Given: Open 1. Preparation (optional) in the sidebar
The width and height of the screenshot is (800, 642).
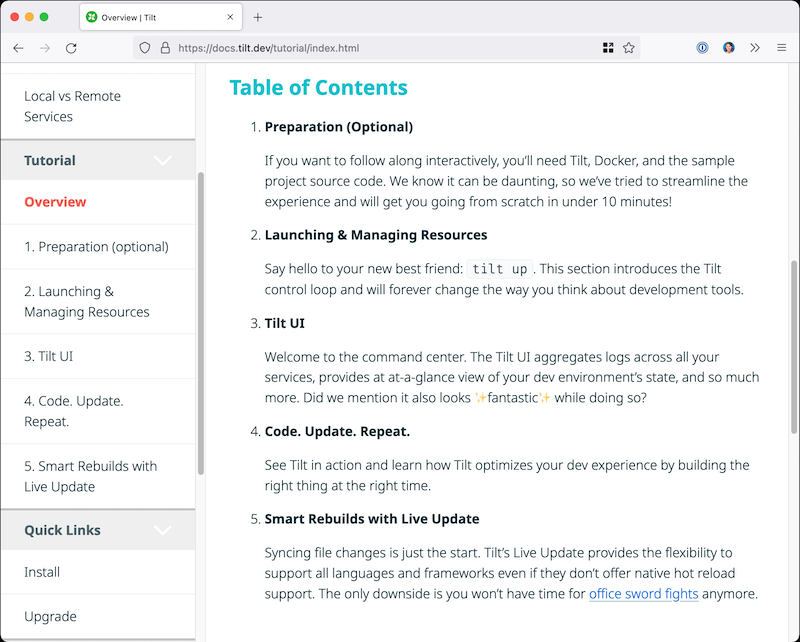Looking at the screenshot, I should [x=96, y=247].
